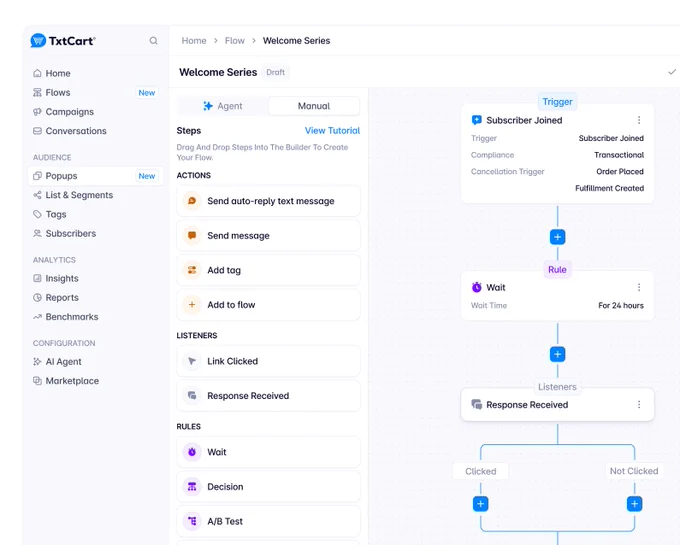Screen dimensions: 680x545
Task: Click the Send message action step
Action: point(268,235)
